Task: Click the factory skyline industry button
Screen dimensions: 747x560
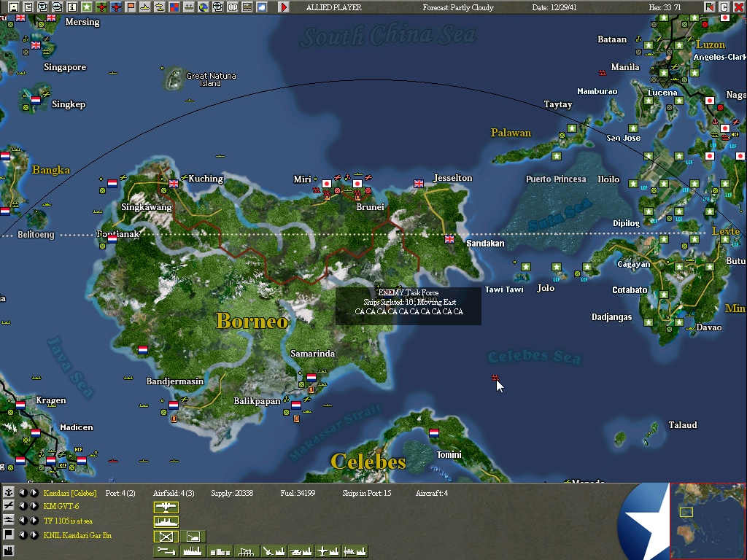Action: [193, 551]
